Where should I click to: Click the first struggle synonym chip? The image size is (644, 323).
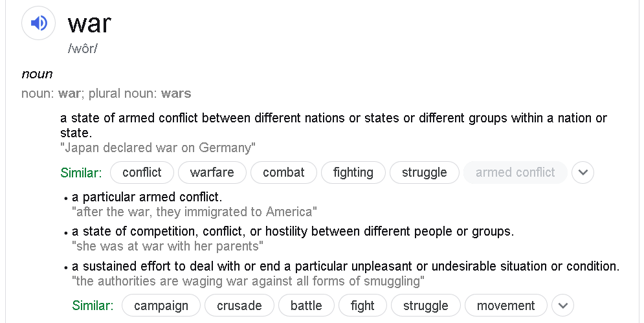pyautogui.click(x=425, y=172)
